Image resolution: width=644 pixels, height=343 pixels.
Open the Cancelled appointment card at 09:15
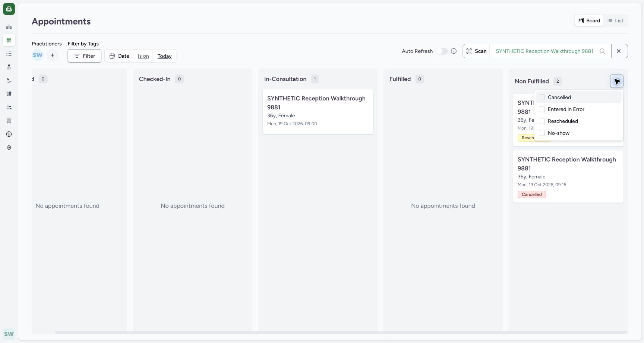pos(568,177)
